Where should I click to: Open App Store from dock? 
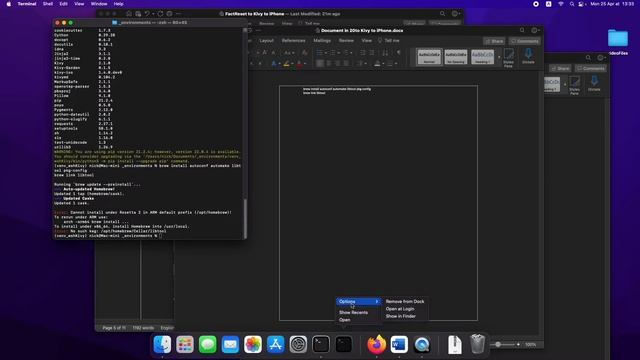point(276,344)
